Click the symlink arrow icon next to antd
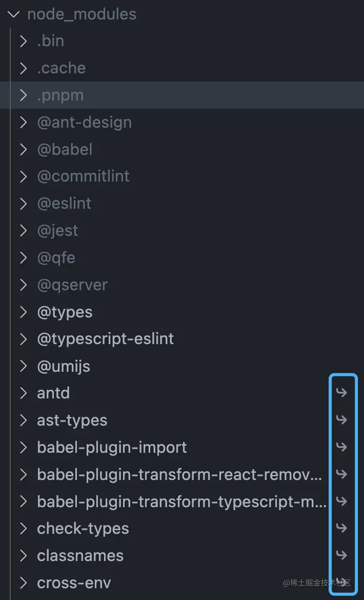Screen dimensions: 364x600 click(342, 393)
